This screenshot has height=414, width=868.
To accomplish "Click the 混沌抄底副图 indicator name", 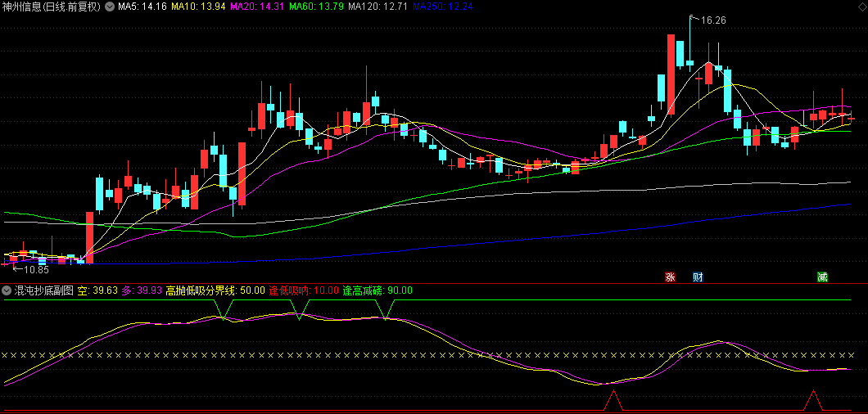I will pos(43,290).
